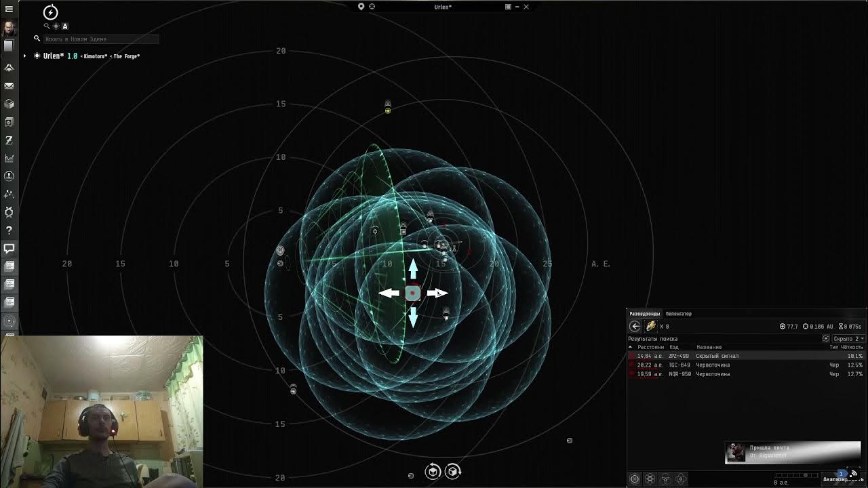The width and height of the screenshot is (868, 488).
Task: Select the fourth probe formation icon
Action: [682, 479]
